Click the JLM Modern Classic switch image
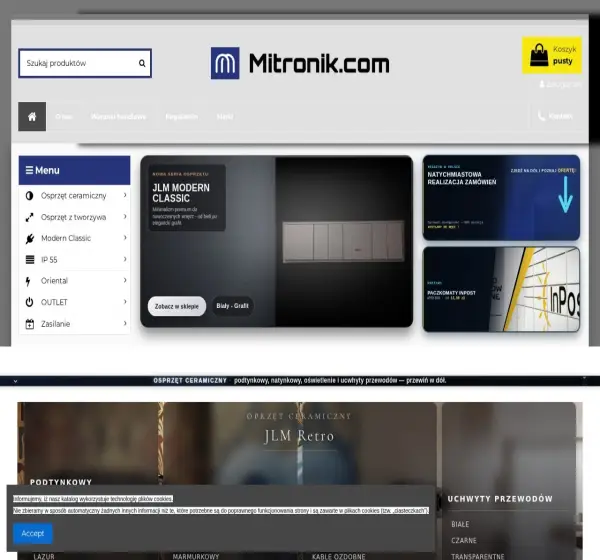Viewport: 600px width, 560px height. pos(344,242)
